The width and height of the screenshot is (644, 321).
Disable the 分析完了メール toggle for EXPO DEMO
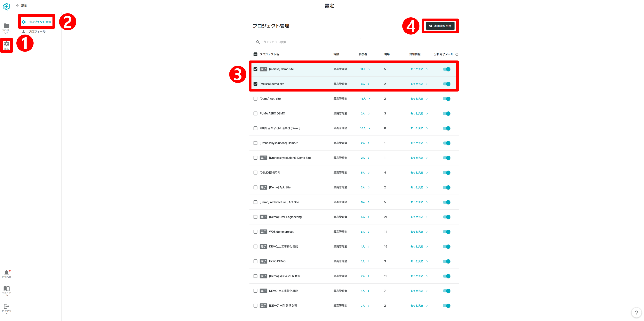447,261
